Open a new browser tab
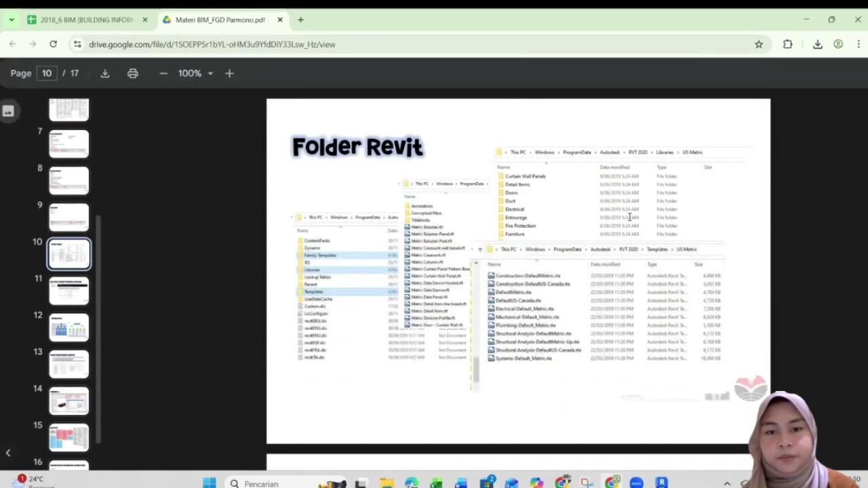868x488 pixels. [x=300, y=20]
